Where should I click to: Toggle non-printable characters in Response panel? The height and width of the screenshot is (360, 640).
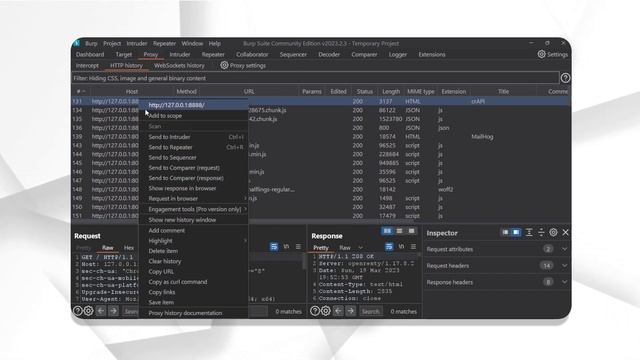click(x=401, y=247)
